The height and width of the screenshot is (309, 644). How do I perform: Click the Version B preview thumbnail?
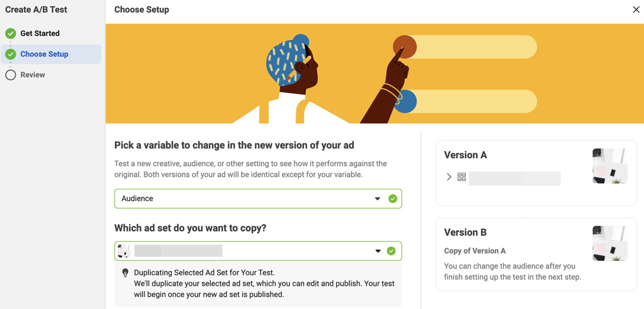610,243
